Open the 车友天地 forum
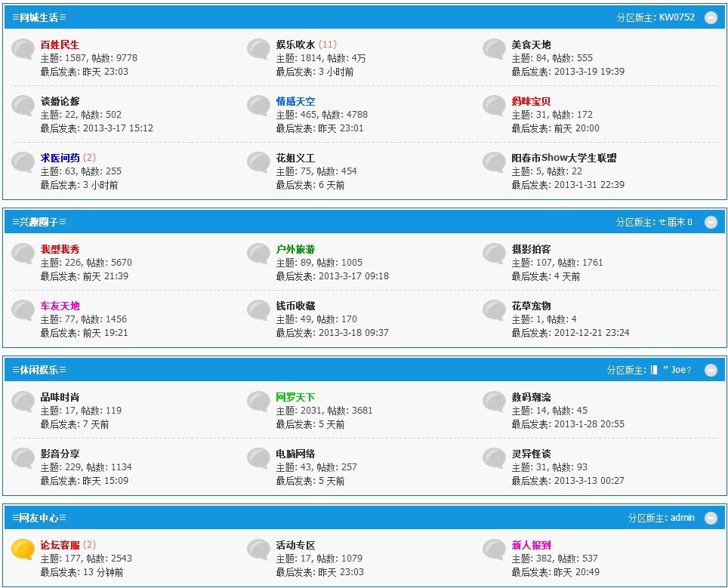This screenshot has height=588, width=728. pos(60,306)
